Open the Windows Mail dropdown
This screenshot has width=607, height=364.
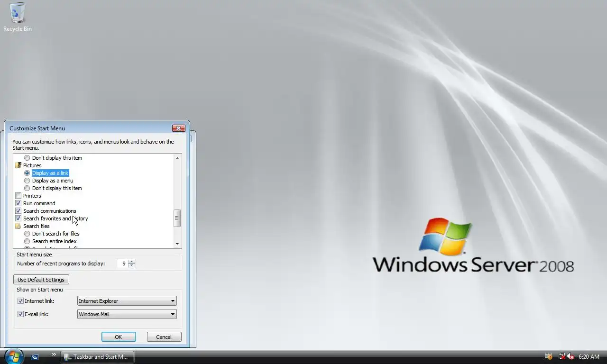click(x=127, y=314)
